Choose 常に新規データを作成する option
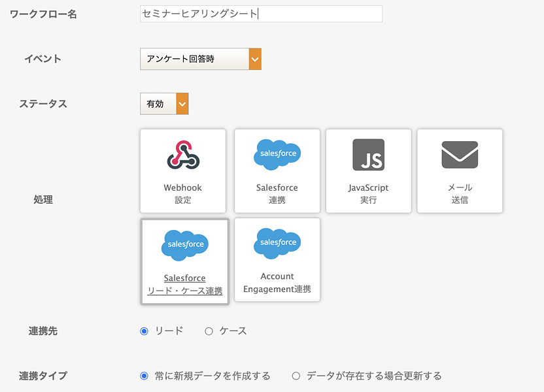The width and height of the screenshot is (544, 392). click(144, 376)
